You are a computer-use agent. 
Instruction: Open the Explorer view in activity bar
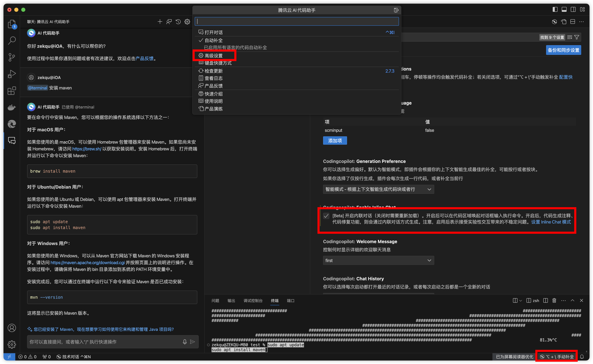click(12, 24)
